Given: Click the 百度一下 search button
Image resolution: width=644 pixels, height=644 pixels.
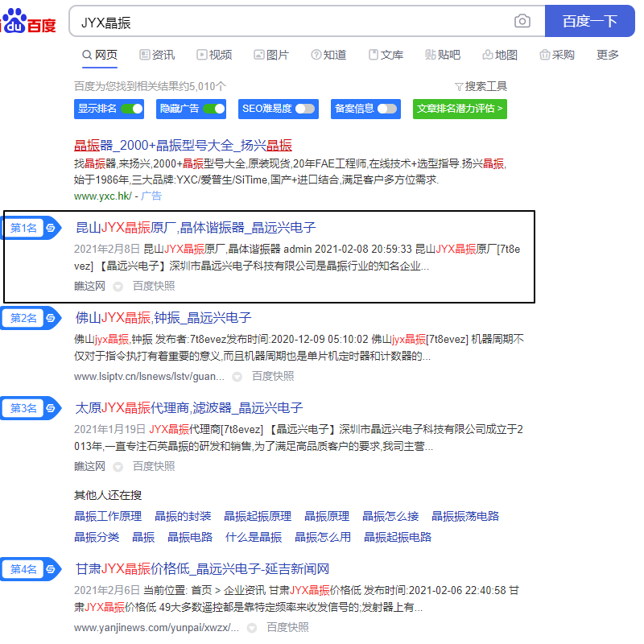Looking at the screenshot, I should tap(589, 21).
